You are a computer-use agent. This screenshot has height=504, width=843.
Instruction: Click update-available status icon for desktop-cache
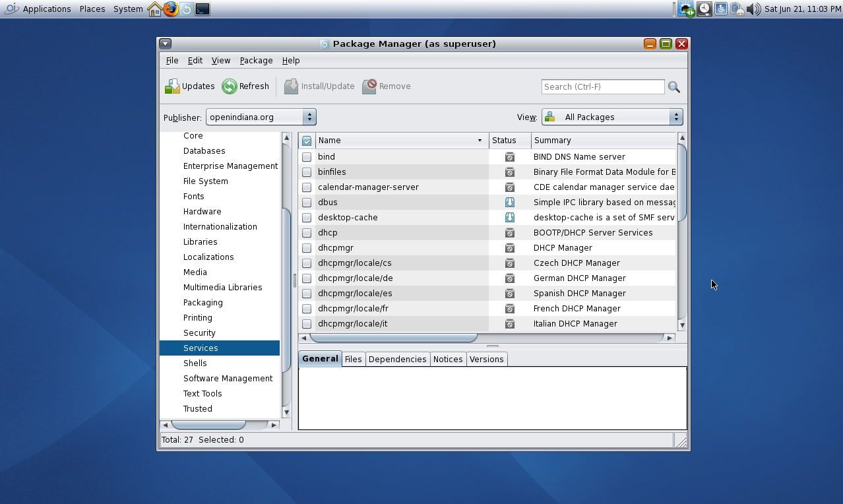tap(510, 218)
